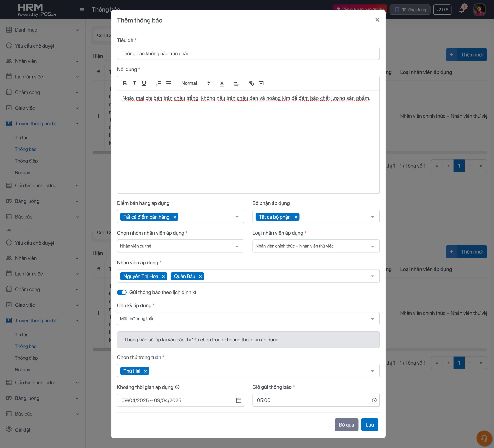Open the insert link tool
Viewport: 494px width, 448px height.
251,83
